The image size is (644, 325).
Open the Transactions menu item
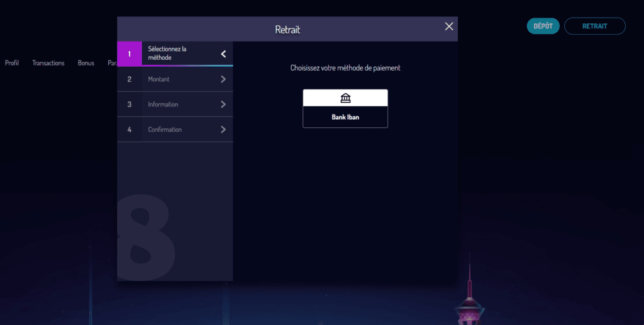48,63
